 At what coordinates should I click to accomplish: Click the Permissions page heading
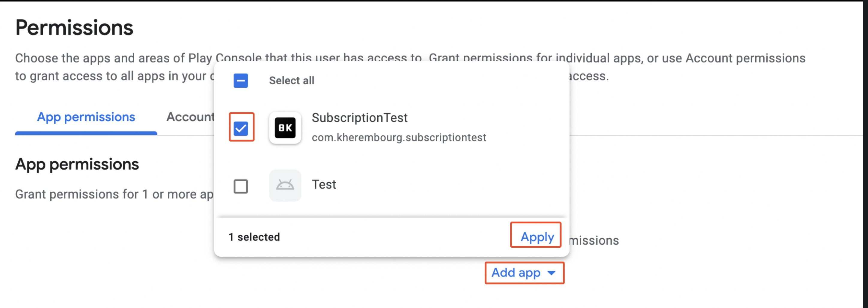point(74,27)
